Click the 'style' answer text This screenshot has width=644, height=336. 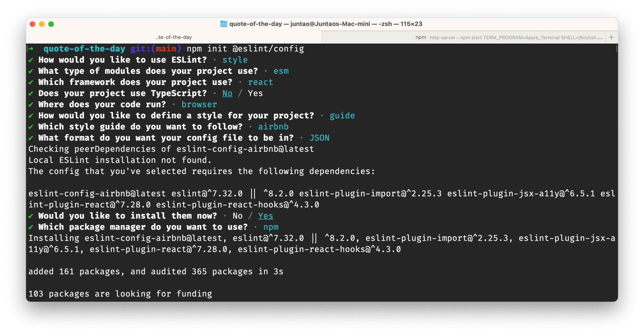(x=235, y=60)
